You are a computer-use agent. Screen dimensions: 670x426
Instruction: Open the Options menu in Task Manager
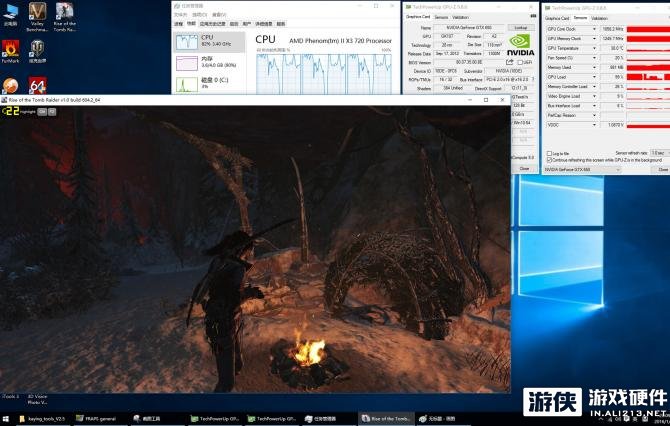point(199,15)
